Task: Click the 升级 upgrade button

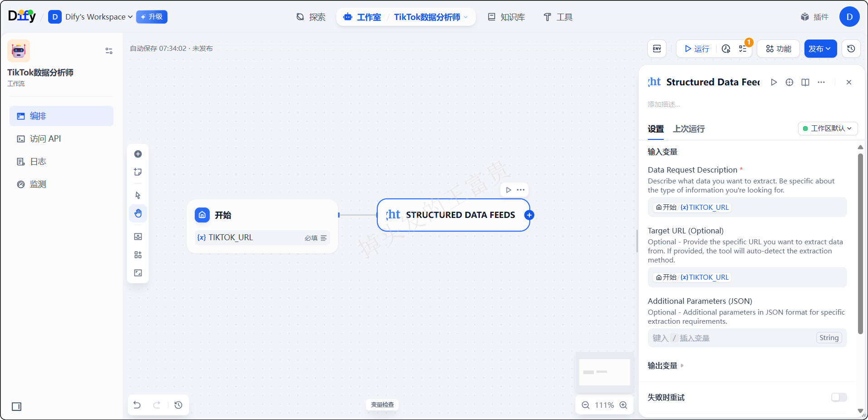Action: pyautogui.click(x=152, y=17)
